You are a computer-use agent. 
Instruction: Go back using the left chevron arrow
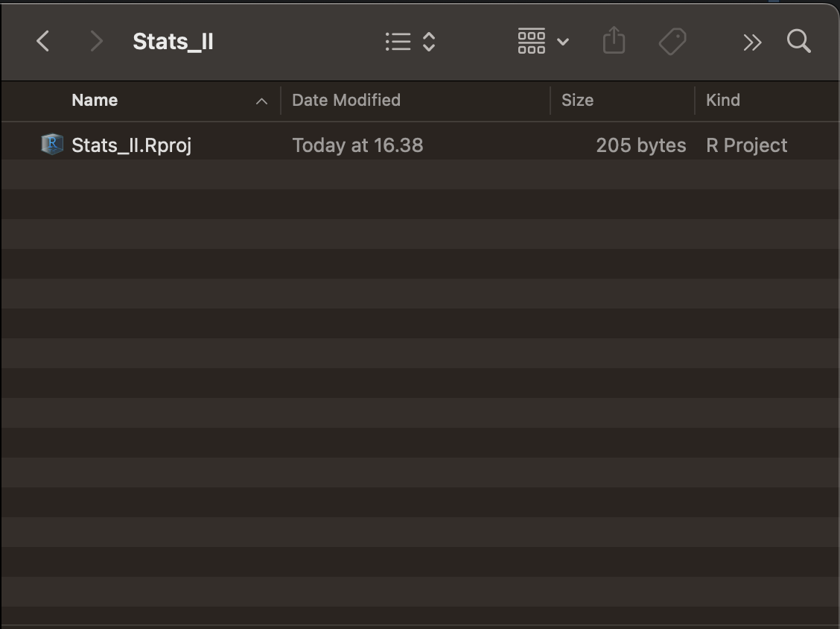pos(43,41)
